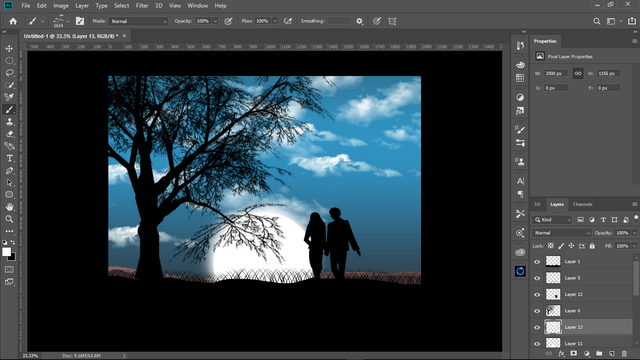
Task: Switch to the Channels tab
Action: (x=582, y=204)
